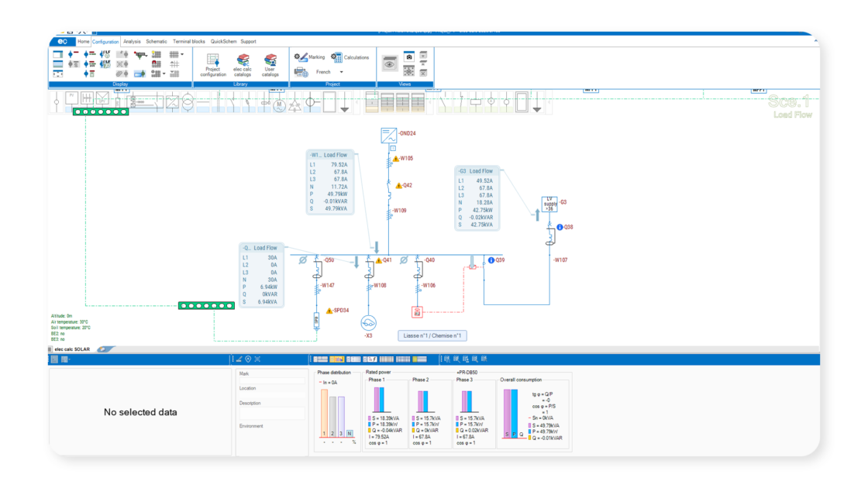The height and width of the screenshot is (488, 868).
Task: Click the info indicator next to Q39
Action: pyautogui.click(x=491, y=260)
